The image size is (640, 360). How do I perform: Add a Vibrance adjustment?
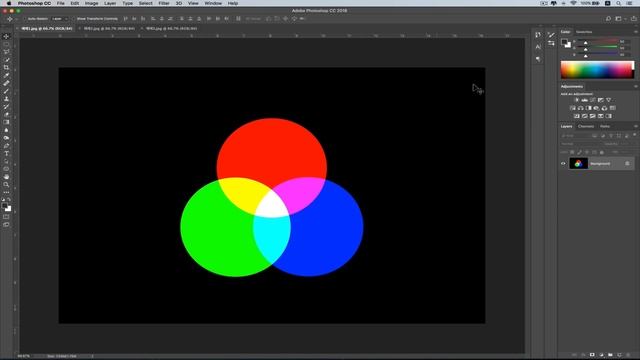pos(609,100)
